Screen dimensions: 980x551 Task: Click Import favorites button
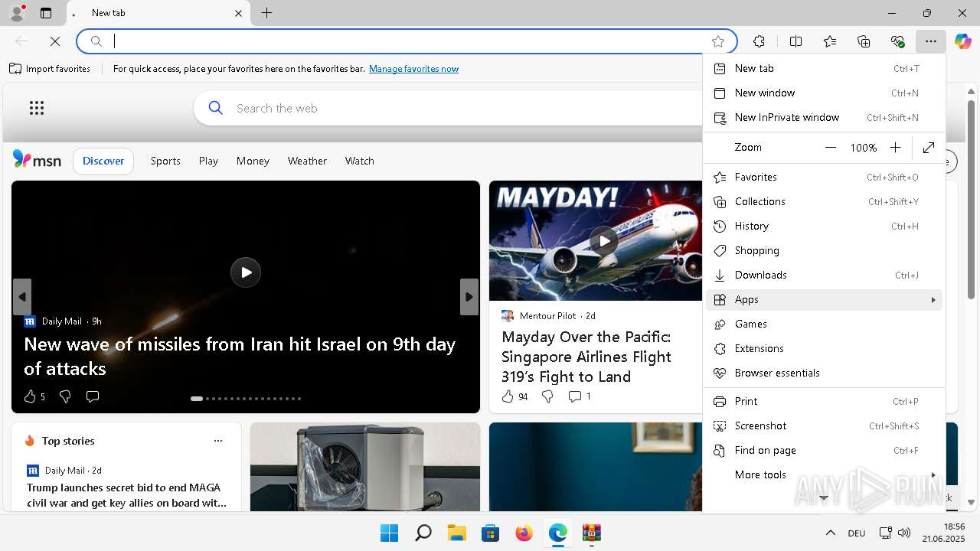(50, 69)
